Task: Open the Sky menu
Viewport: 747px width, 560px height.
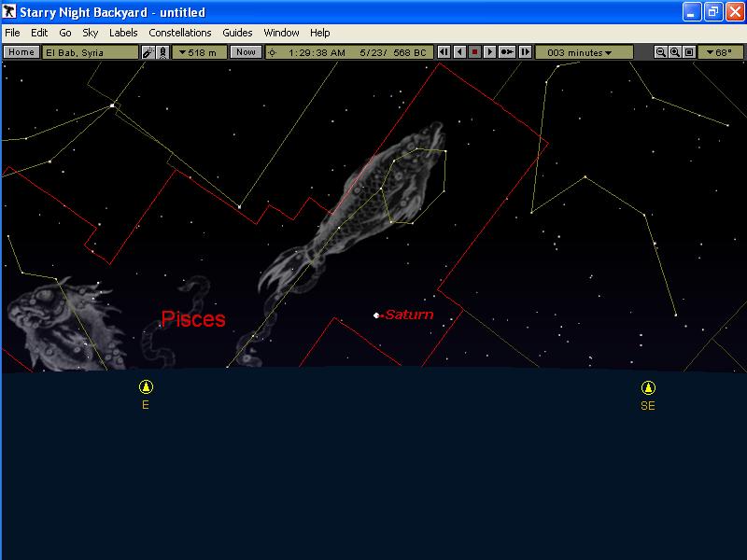Action: tap(90, 33)
